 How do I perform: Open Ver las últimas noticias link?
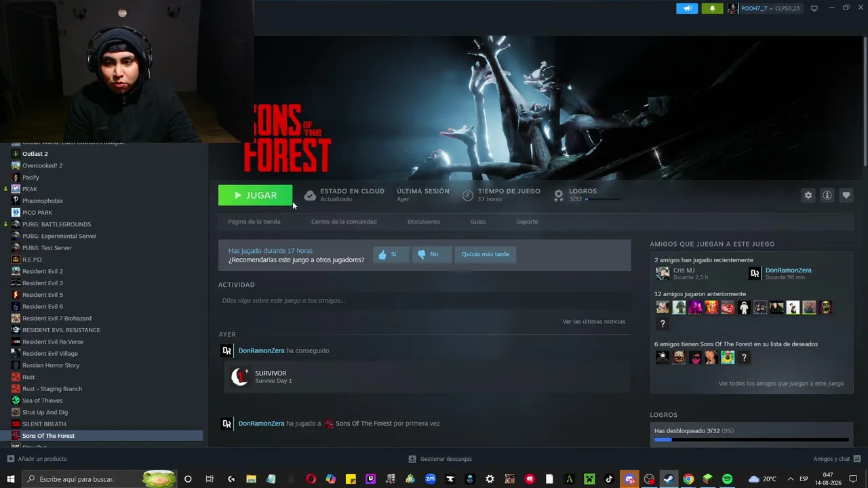594,321
